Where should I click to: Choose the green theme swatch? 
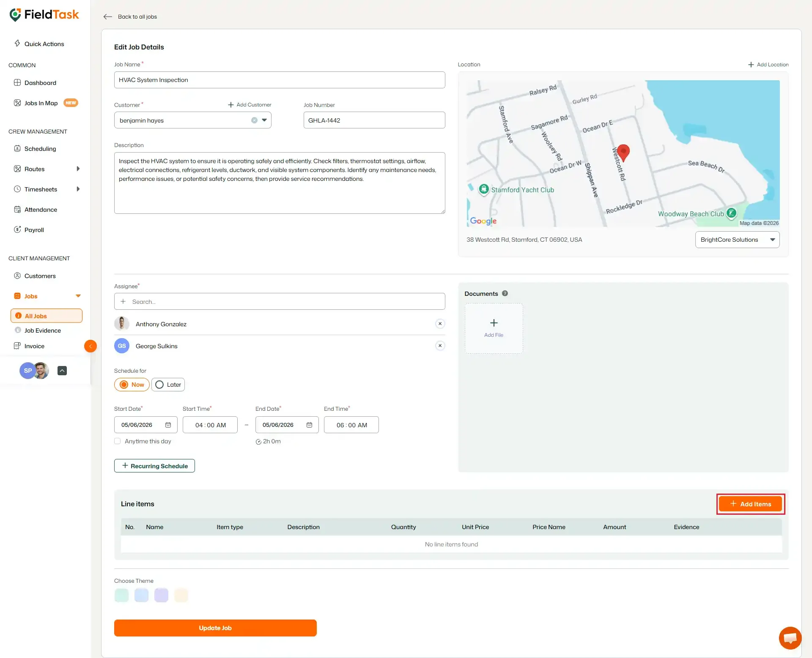[x=121, y=595]
